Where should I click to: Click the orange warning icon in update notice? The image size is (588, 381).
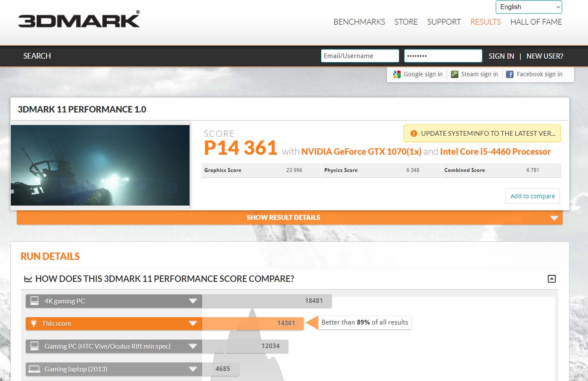click(x=414, y=134)
